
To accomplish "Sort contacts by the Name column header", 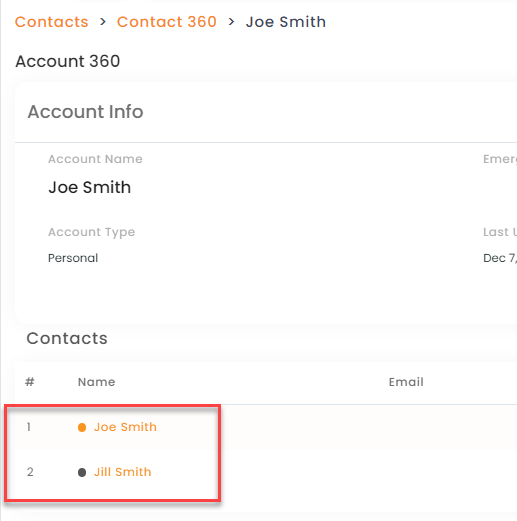I will [96, 382].
